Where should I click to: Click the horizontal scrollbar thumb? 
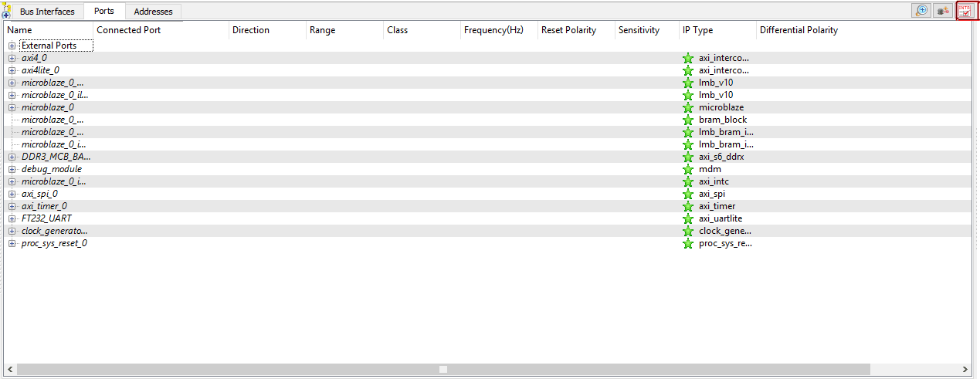pos(443,369)
